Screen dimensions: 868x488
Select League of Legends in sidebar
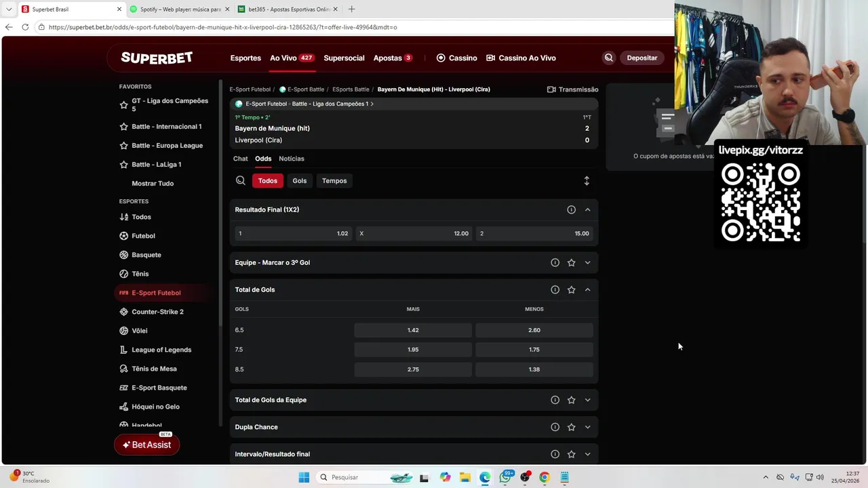click(161, 350)
